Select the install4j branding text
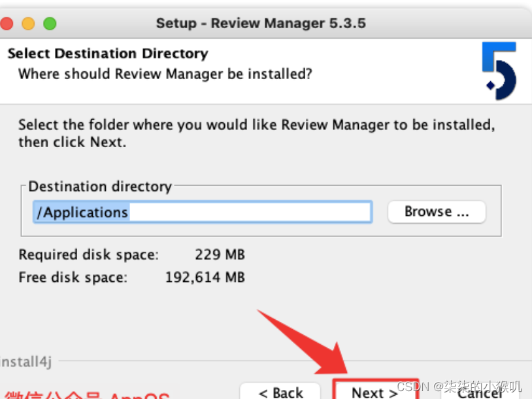 24,362
